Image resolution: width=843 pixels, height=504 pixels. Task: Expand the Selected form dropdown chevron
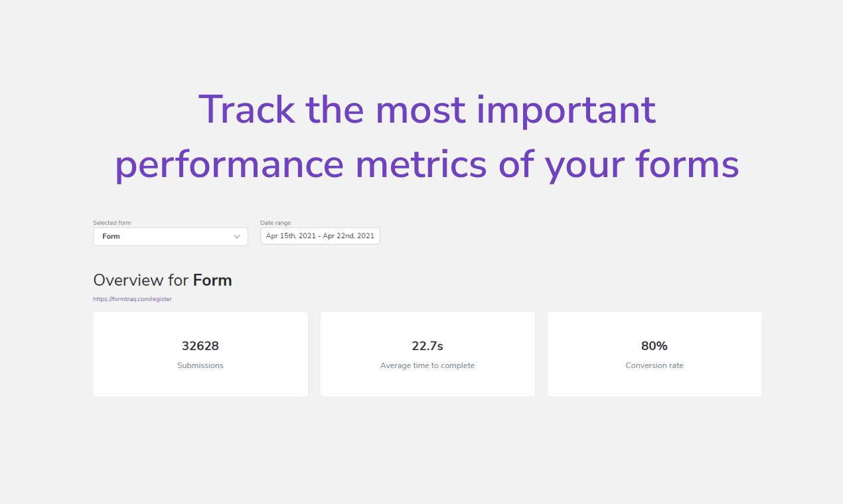pos(237,237)
